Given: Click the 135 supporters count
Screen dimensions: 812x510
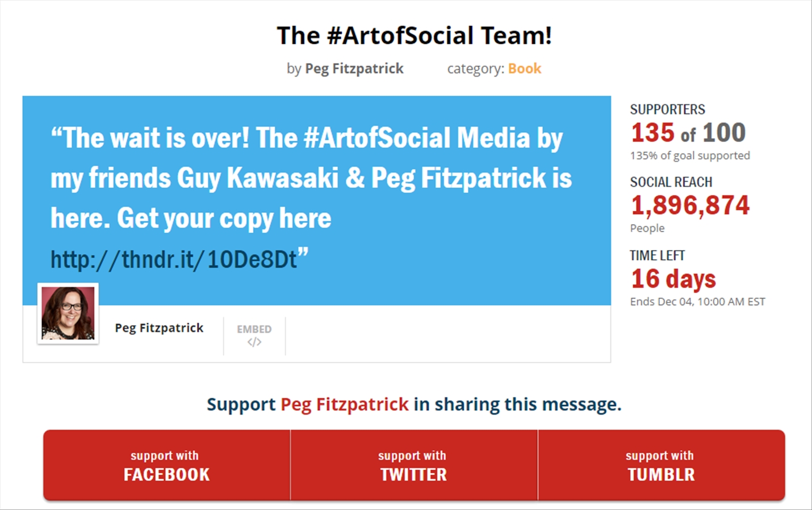Looking at the screenshot, I should pos(652,133).
